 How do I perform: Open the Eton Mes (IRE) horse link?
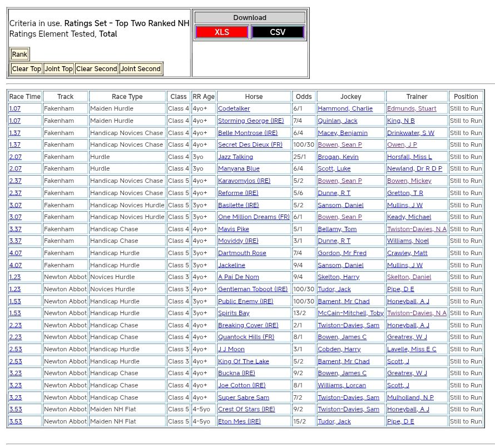[x=239, y=422]
